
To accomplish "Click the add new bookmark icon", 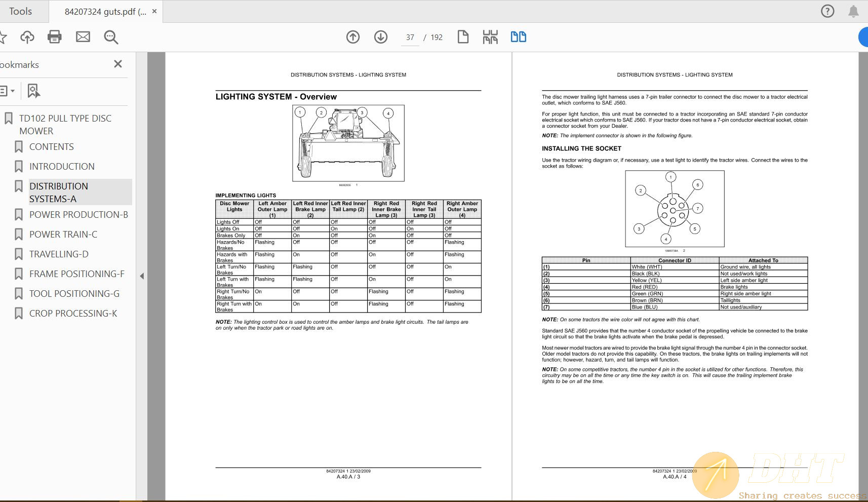I will pos(33,91).
